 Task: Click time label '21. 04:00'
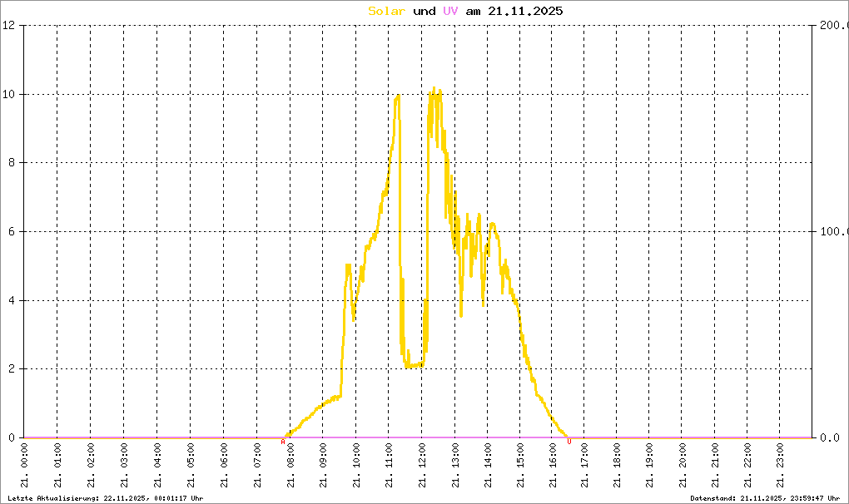click(x=157, y=466)
